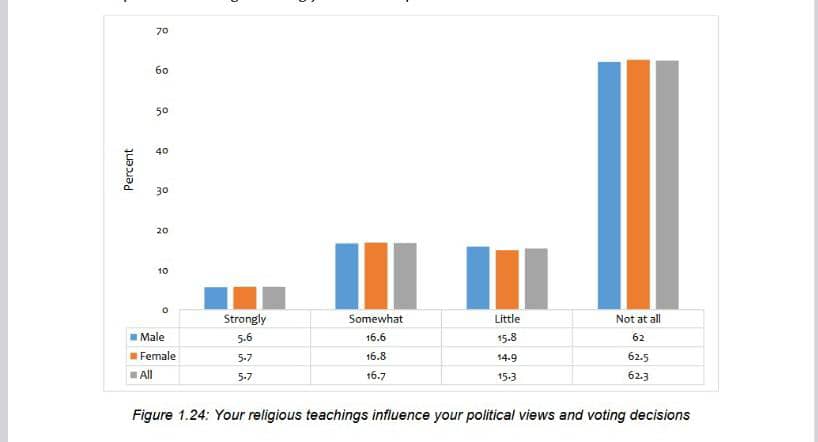
Task: Click the orange Female legend swatch
Action: tap(135, 356)
